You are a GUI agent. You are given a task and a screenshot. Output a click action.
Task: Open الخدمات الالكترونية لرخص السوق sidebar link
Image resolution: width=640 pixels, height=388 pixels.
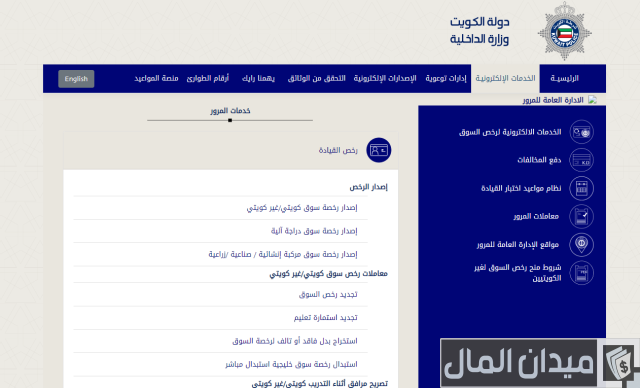510,132
